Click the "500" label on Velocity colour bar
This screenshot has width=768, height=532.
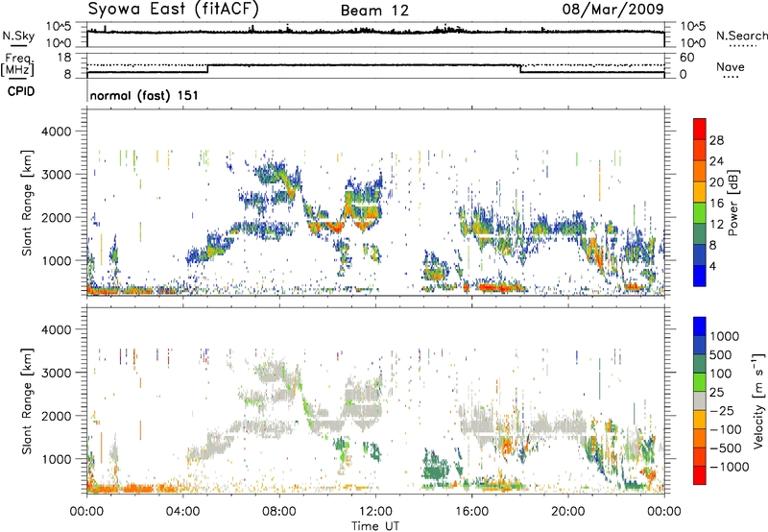point(721,355)
